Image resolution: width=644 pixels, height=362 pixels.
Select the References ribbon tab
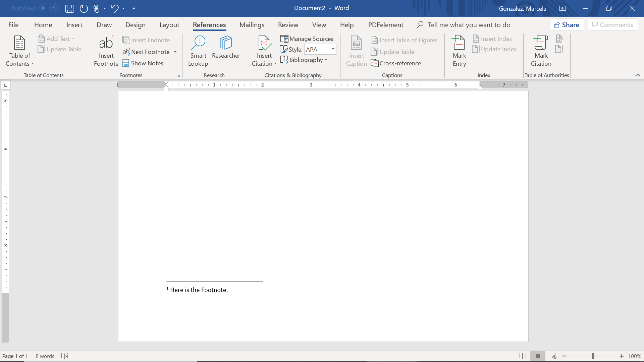209,25
